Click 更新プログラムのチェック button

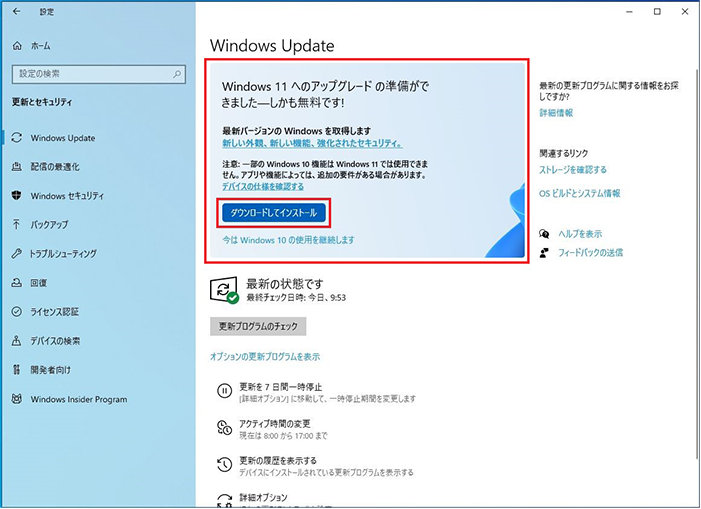tap(258, 326)
